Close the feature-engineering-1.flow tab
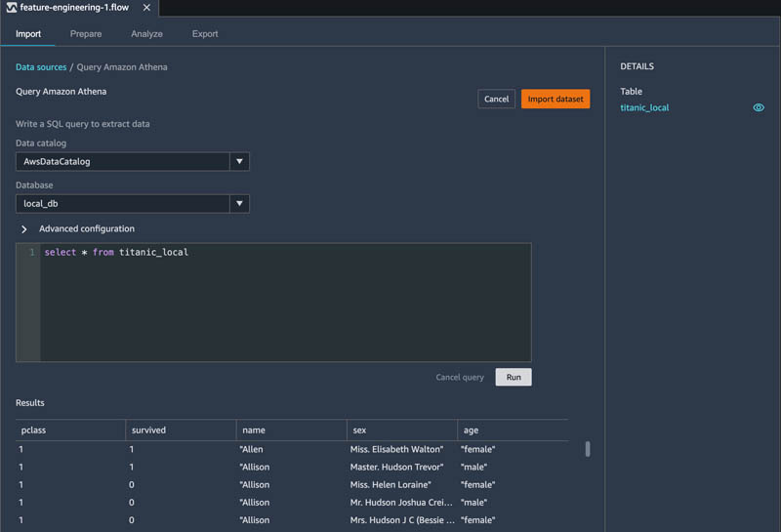 tap(146, 8)
